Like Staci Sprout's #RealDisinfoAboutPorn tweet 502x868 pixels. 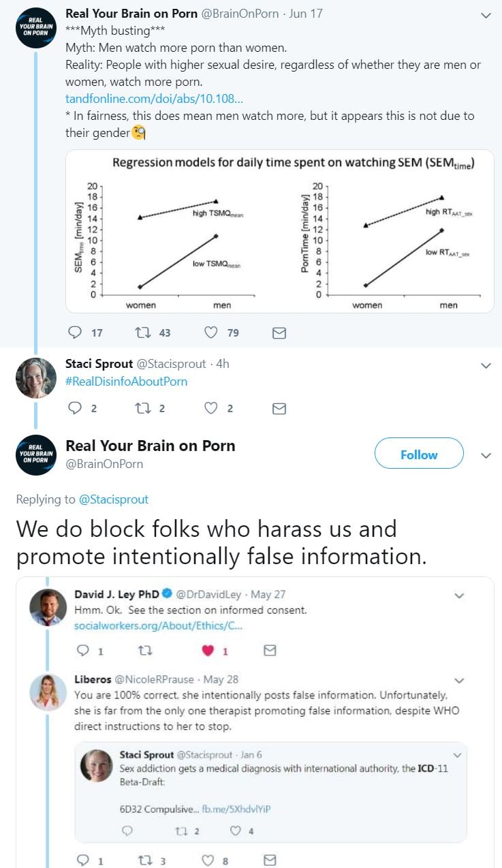click(212, 408)
